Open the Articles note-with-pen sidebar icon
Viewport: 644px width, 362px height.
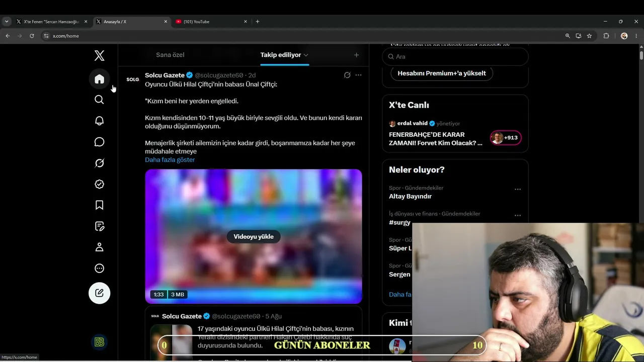coord(100,226)
